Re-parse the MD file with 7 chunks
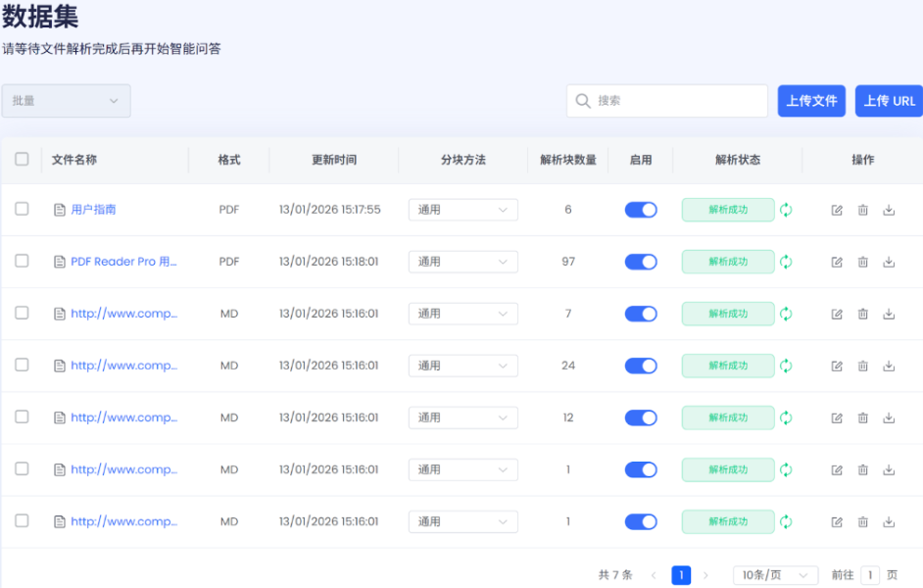Viewport: 923px width, 588px height. 786,314
